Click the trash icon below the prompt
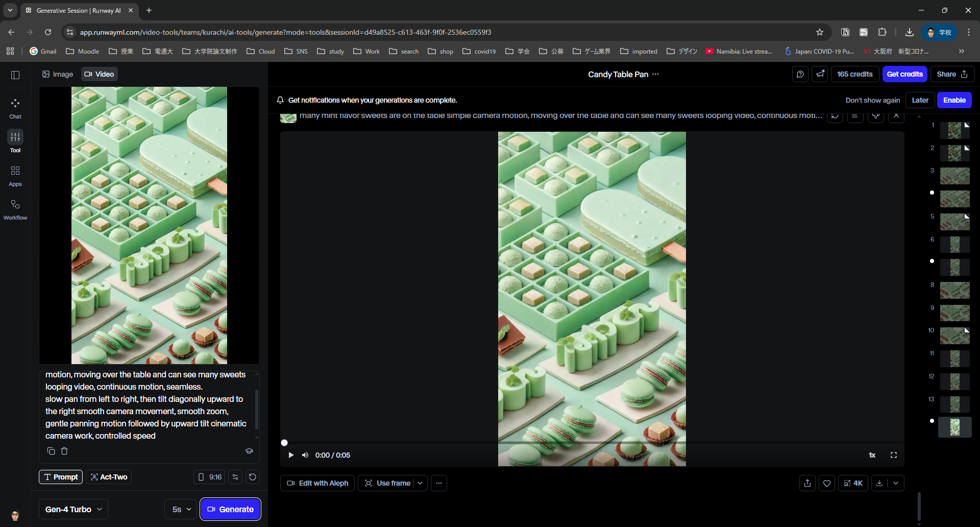This screenshot has height=527, width=980. pyautogui.click(x=64, y=451)
